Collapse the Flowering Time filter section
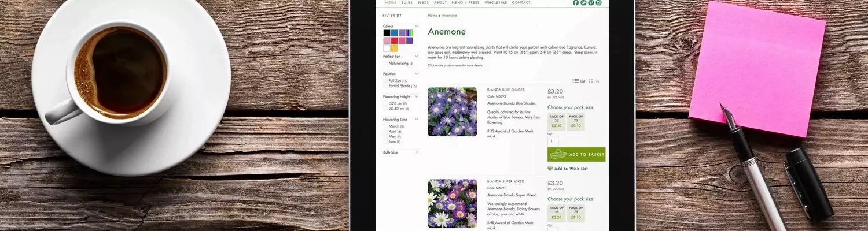Image resolution: width=868 pixels, height=231 pixels. pos(417,119)
